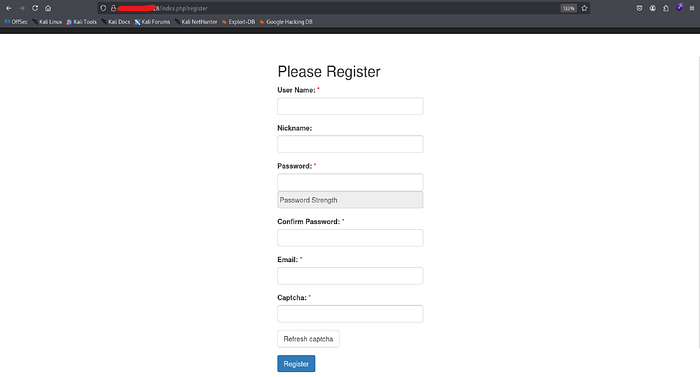700x377 pixels.
Task: Click the Please Register heading
Action: (329, 71)
